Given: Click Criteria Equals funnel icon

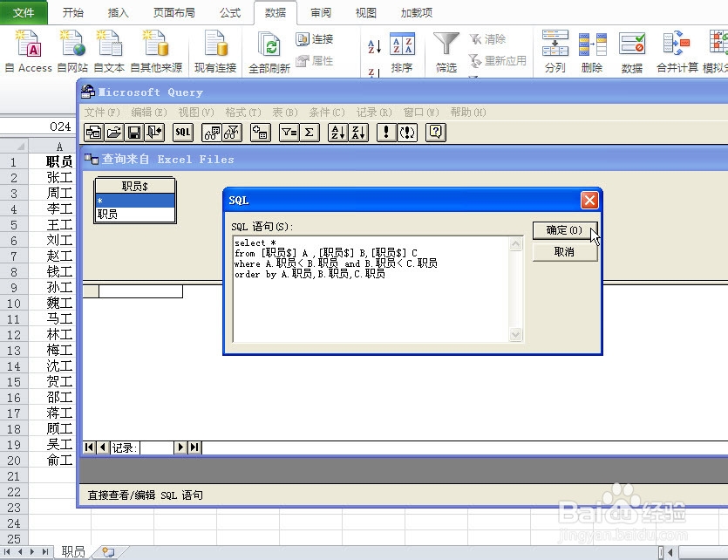Looking at the screenshot, I should click(289, 133).
